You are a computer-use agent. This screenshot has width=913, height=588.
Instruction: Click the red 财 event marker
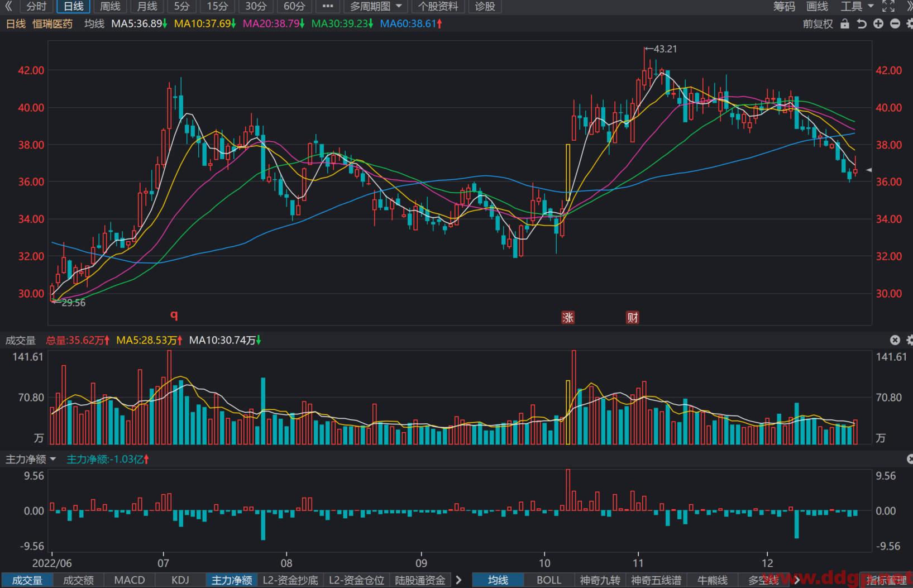[x=633, y=317]
